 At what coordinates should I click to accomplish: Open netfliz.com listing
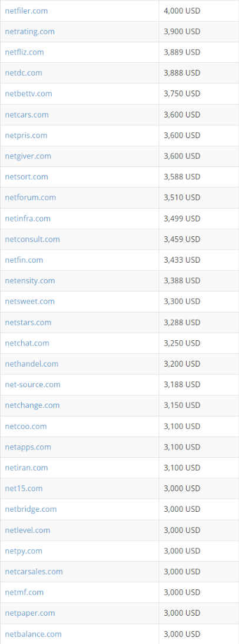(24, 52)
